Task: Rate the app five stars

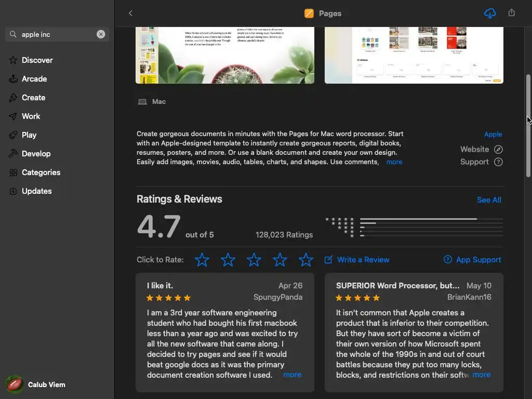Action: [x=305, y=260]
